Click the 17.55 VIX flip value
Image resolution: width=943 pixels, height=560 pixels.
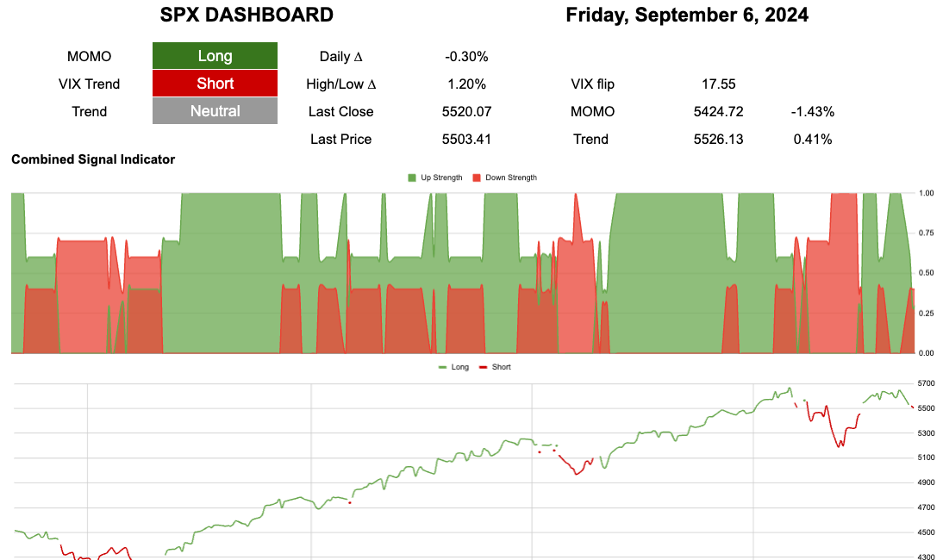pos(719,84)
